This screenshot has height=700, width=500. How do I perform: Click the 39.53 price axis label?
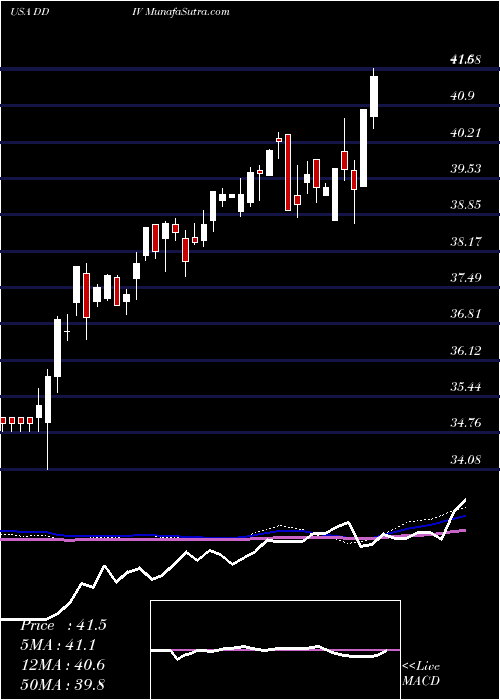(x=466, y=169)
